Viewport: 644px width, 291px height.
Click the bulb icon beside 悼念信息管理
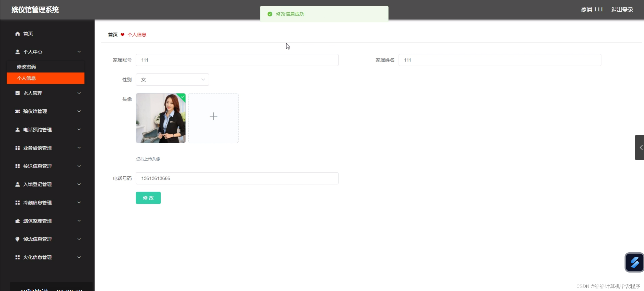tap(17, 239)
